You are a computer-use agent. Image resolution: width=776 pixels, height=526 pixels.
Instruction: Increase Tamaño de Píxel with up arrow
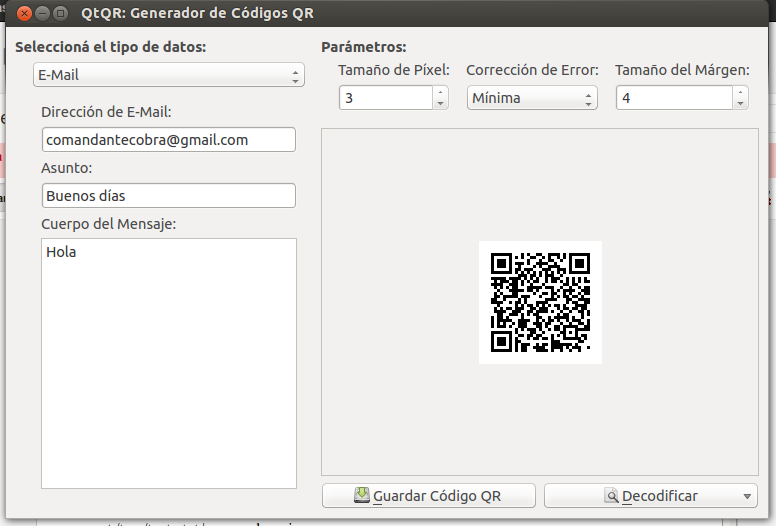[440, 92]
